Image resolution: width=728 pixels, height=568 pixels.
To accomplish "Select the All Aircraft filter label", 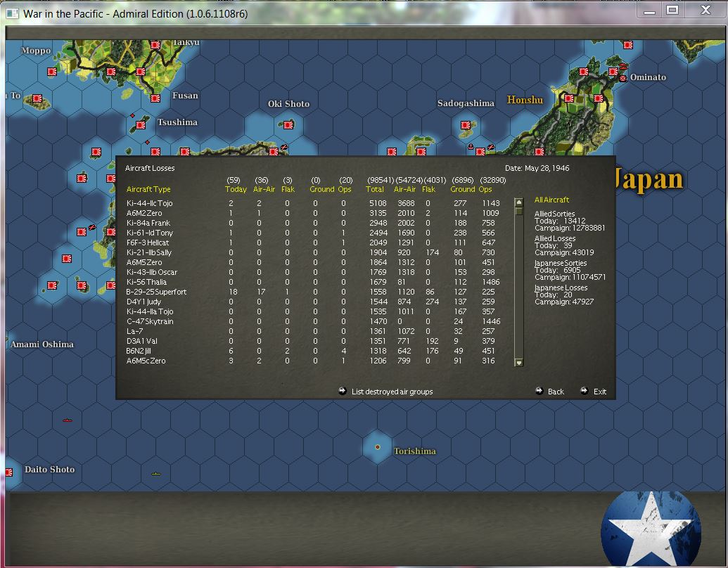I will pyautogui.click(x=551, y=200).
